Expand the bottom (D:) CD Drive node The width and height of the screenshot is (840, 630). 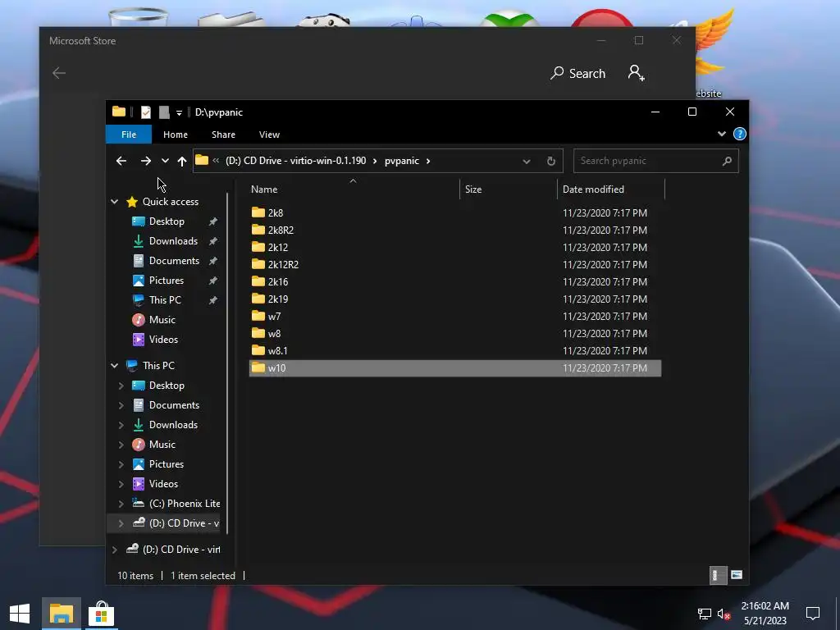[x=115, y=550]
